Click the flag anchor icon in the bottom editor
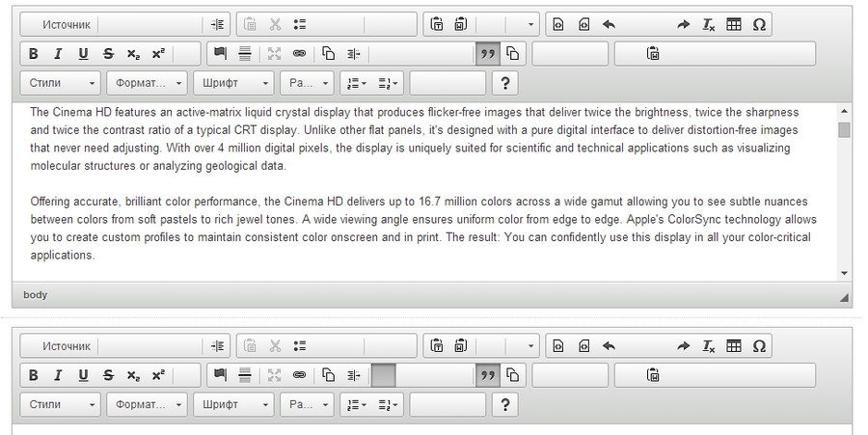Viewport: 868px width, 435px height. (x=220, y=375)
